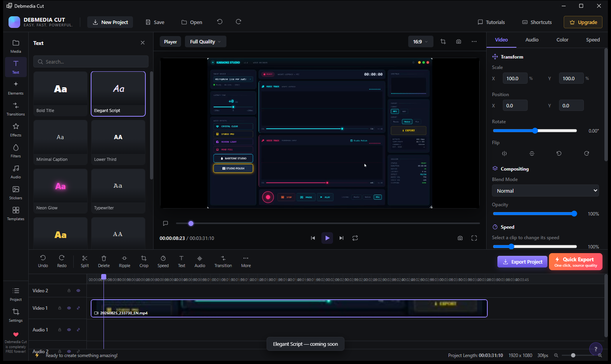The height and width of the screenshot is (364, 611).
Task: Open the More menu in the timeline toolbar
Action: point(246,261)
